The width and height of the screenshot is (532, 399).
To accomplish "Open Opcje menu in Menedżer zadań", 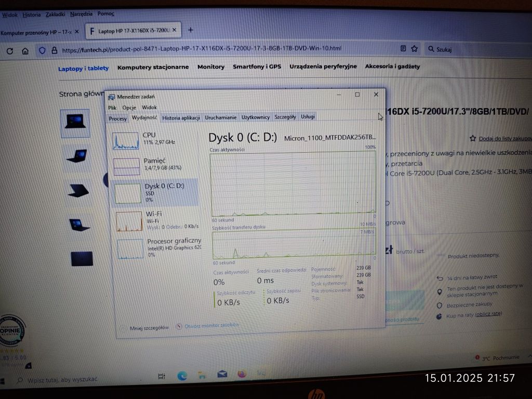I will click(x=129, y=108).
